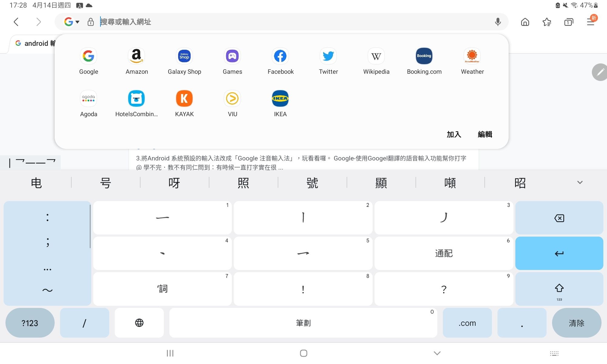Tap the browser forward arrow
Image resolution: width=607 pixels, height=364 pixels.
coord(39,22)
